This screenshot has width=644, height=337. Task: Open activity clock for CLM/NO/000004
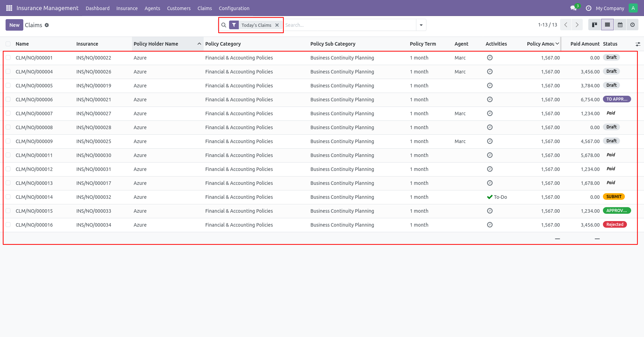point(490,72)
